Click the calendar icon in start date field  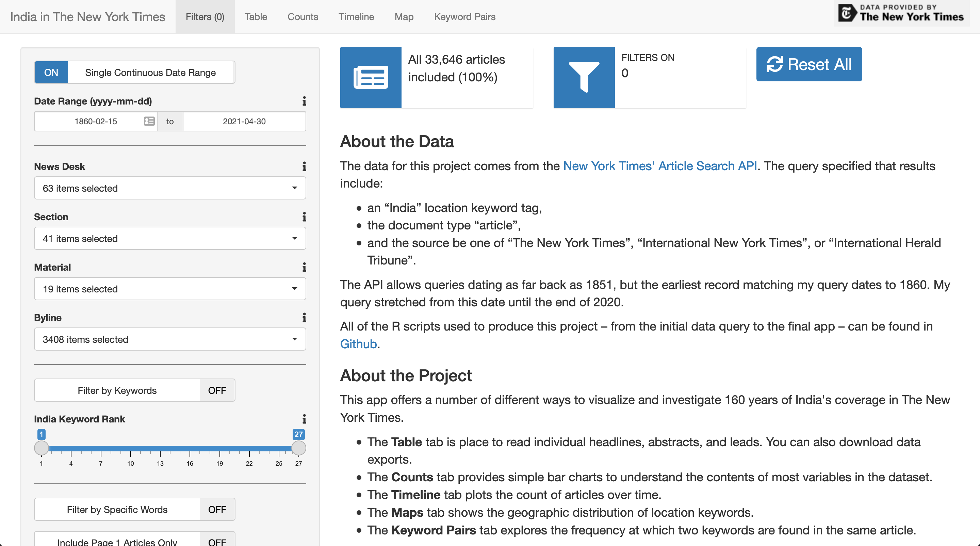pos(149,122)
